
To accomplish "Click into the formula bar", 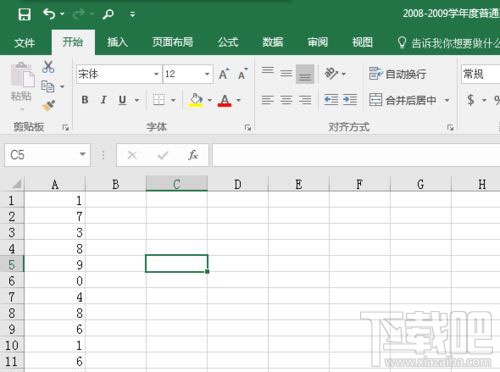I will (x=356, y=155).
